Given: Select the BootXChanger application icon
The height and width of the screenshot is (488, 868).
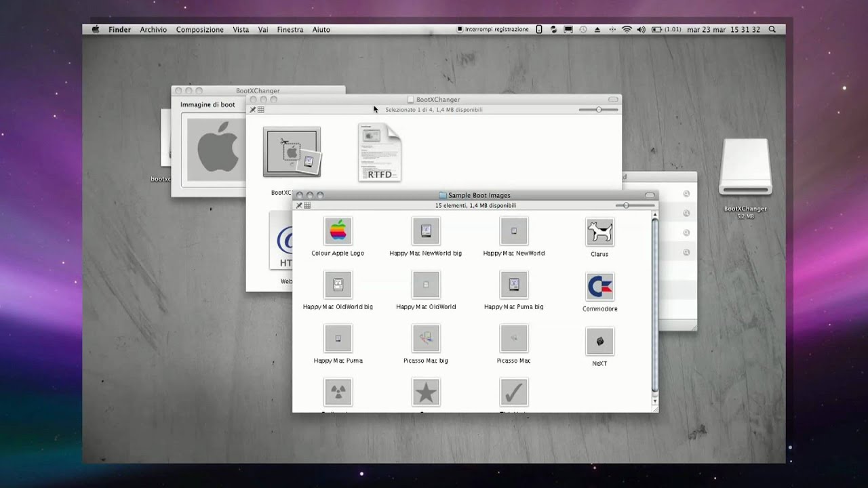Looking at the screenshot, I should coord(292,152).
